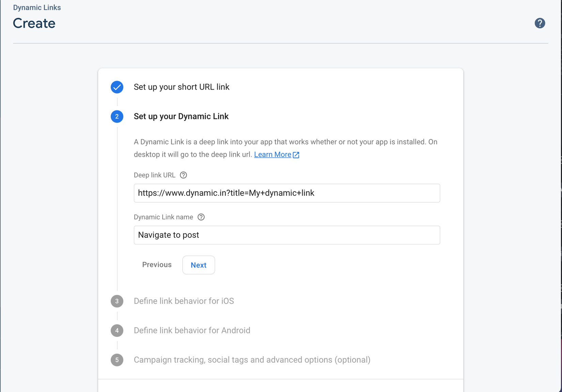Open the Learn More link
Screen dimensions: 562x392
coord(272,155)
